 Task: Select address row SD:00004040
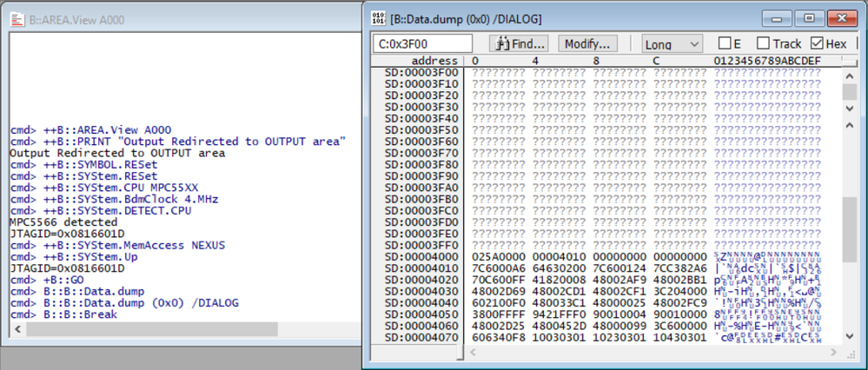click(x=421, y=302)
